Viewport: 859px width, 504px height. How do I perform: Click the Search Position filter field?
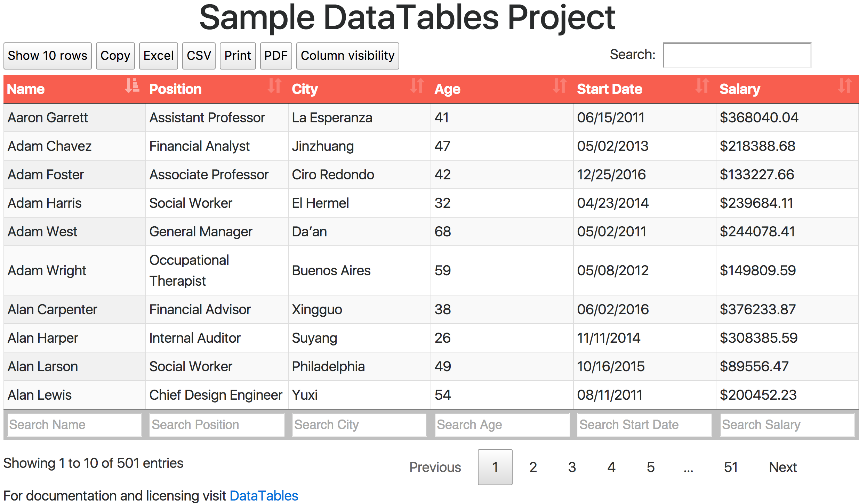pyautogui.click(x=217, y=424)
